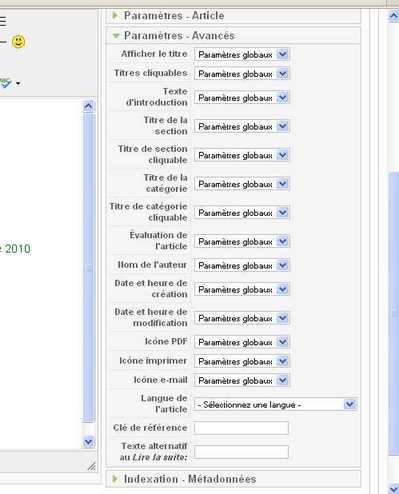
Task: Collapse the Paramètres - Avancés panel
Action: [233, 35]
